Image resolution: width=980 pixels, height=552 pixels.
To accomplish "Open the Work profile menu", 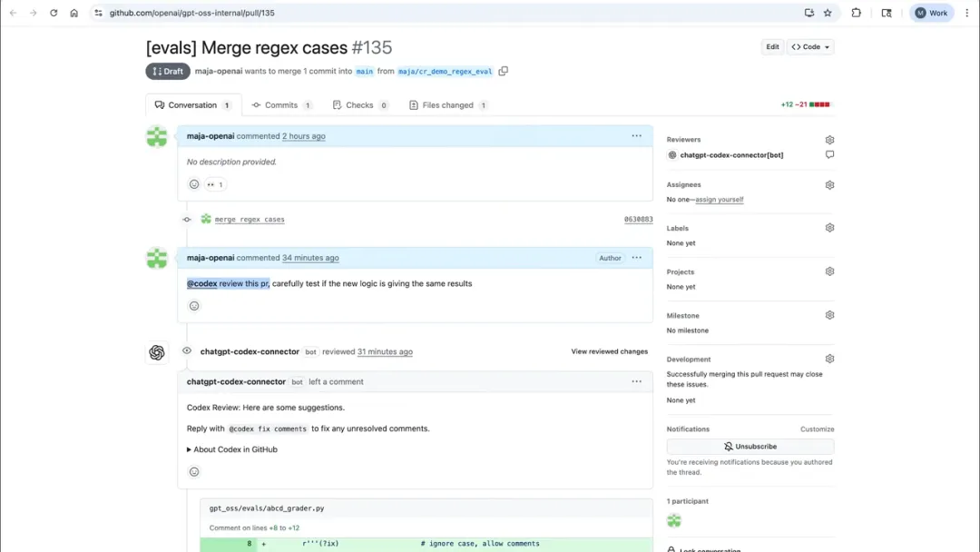I will coord(931,13).
